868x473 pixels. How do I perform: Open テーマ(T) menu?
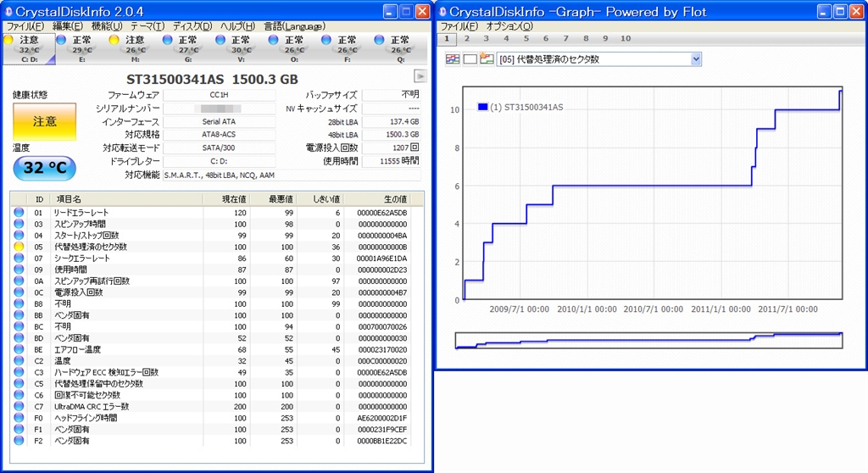147,26
